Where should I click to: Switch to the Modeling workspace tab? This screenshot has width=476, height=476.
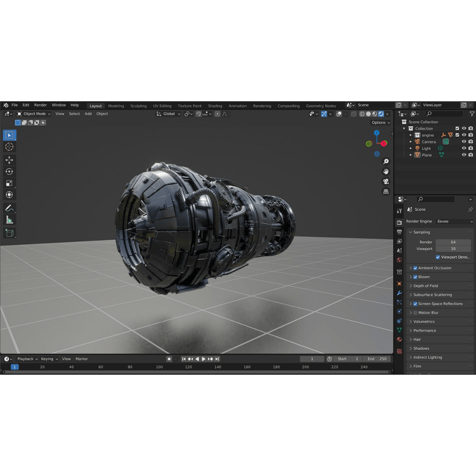coord(116,106)
